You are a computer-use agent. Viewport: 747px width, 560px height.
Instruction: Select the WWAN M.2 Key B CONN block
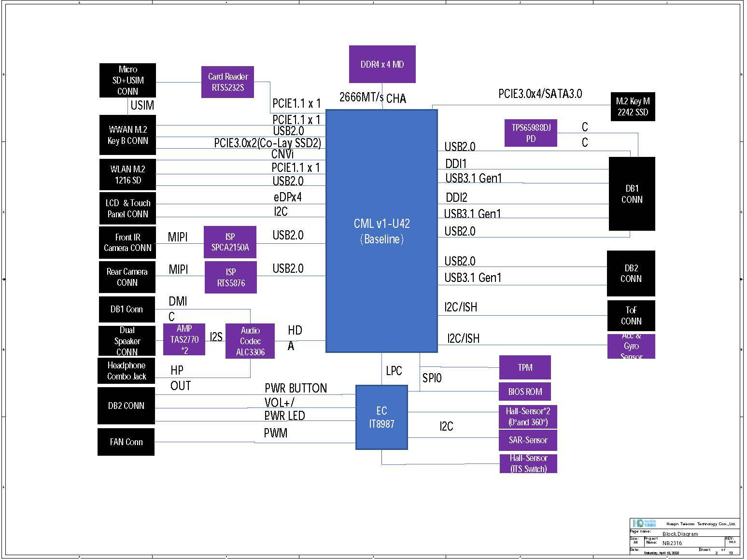(127, 135)
